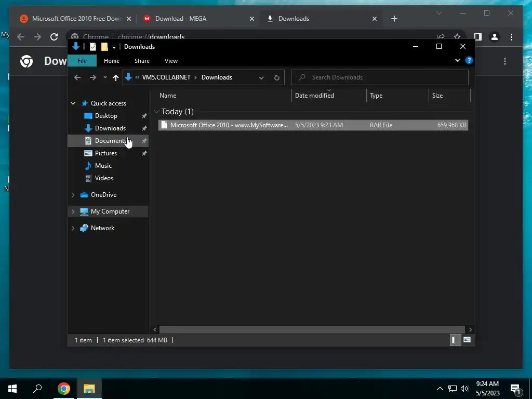Switch to the View ribbon tab
Viewport: 532px width, 399px height.
[x=171, y=61]
